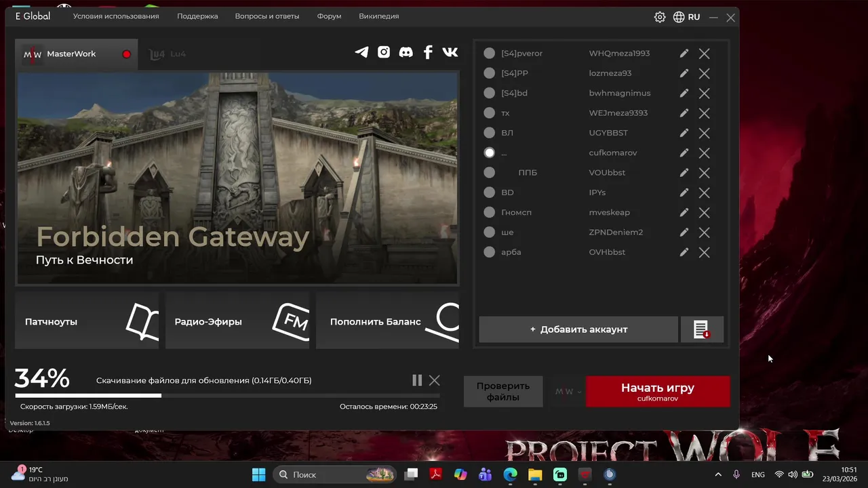This screenshot has height=488, width=868.
Task: Open Adobe Acrobat from the taskbar
Action: pos(436,474)
